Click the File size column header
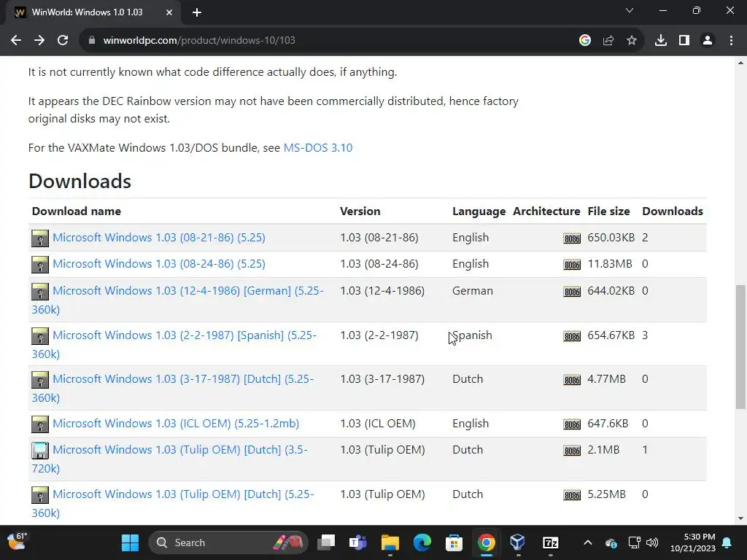Image resolution: width=747 pixels, height=560 pixels. [x=608, y=211]
